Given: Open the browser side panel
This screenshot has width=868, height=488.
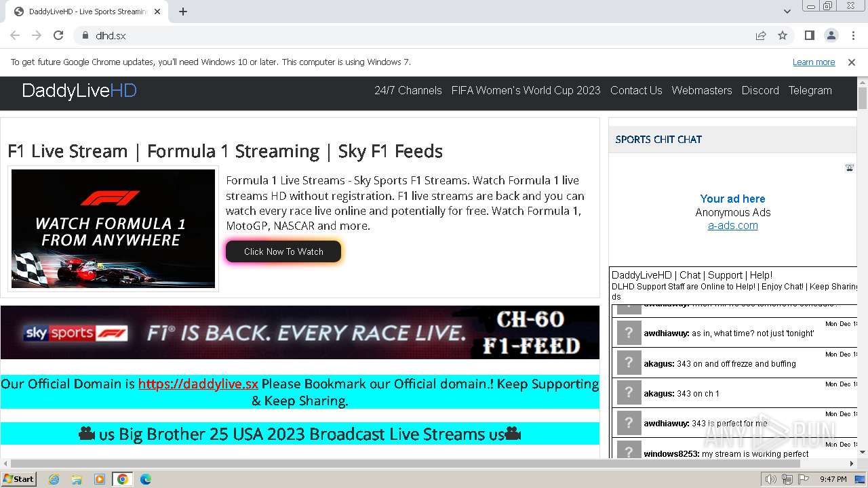Looking at the screenshot, I should coord(810,35).
